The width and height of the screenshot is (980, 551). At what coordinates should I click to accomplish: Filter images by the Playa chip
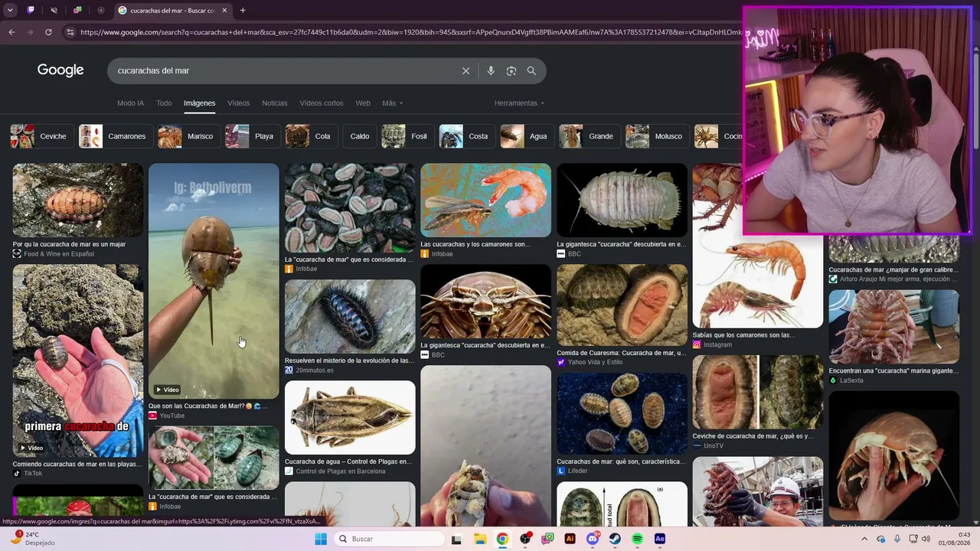(252, 136)
